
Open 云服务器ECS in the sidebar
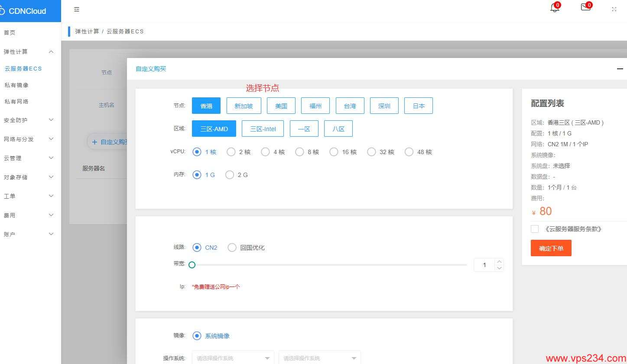(23, 68)
